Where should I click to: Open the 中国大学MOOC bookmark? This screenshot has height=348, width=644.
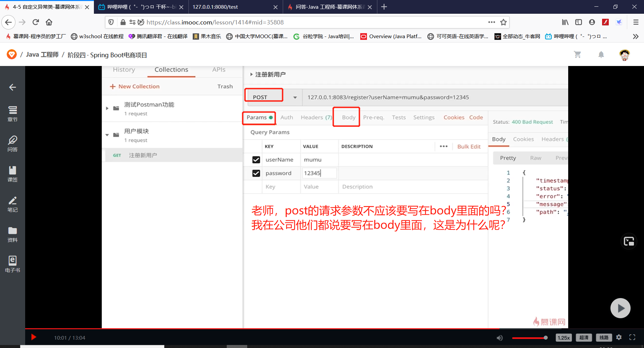pyautogui.click(x=257, y=36)
